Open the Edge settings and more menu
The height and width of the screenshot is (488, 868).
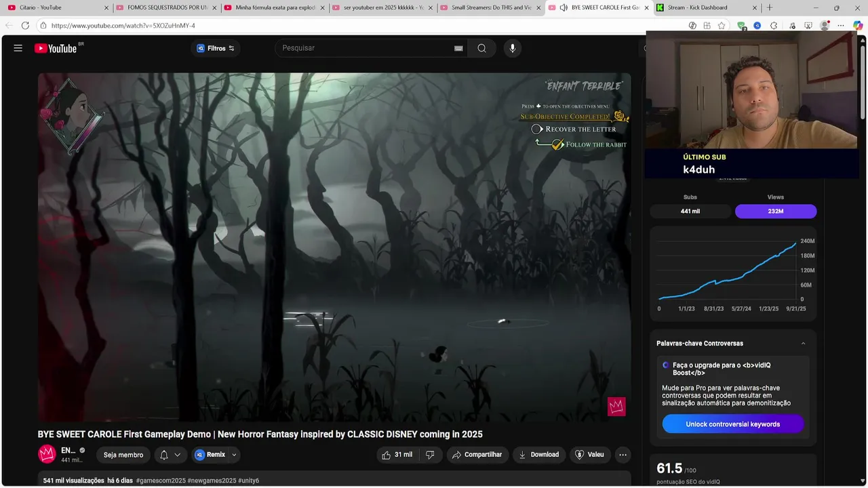click(841, 25)
